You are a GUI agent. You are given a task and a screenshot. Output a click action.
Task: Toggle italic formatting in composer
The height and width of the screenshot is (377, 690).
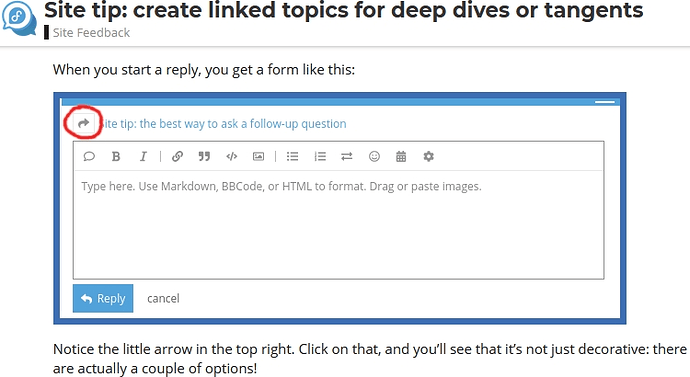[143, 157]
